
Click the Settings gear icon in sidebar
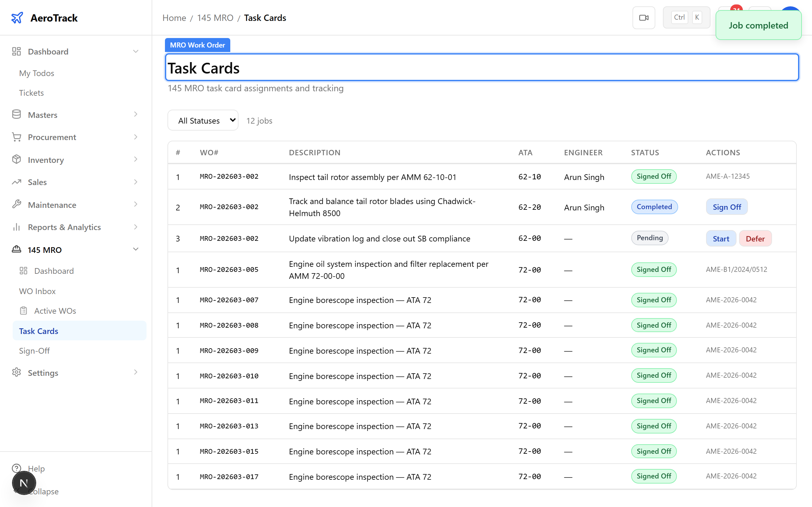point(16,373)
